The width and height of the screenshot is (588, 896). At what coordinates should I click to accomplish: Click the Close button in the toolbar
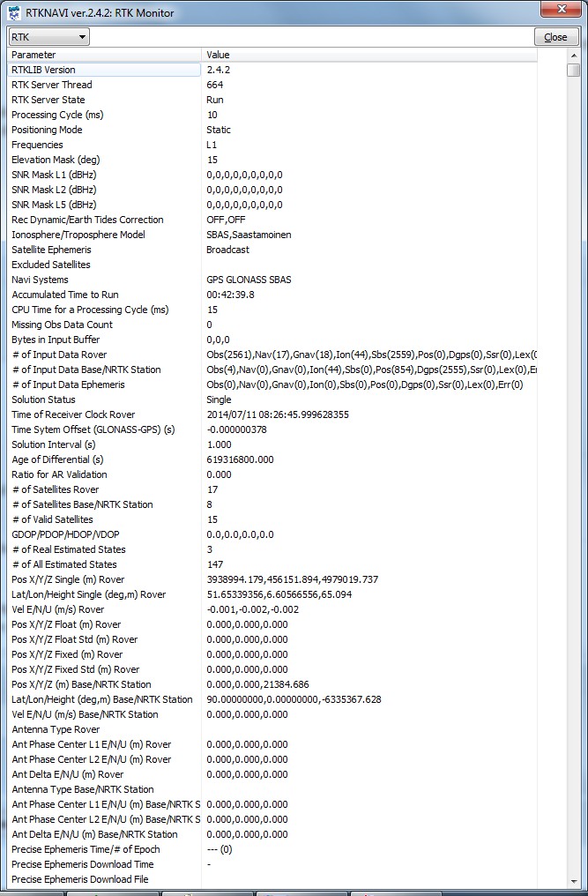tap(556, 37)
